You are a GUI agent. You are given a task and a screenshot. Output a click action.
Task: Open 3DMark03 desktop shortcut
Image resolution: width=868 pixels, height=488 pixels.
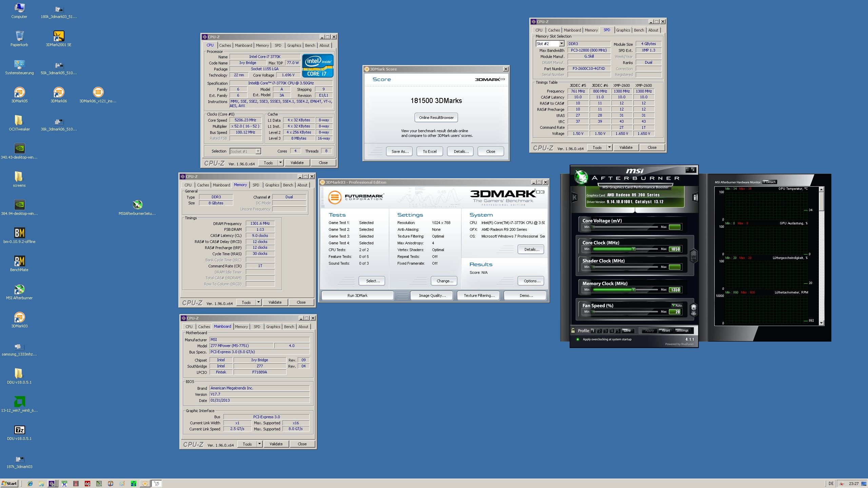pyautogui.click(x=19, y=320)
